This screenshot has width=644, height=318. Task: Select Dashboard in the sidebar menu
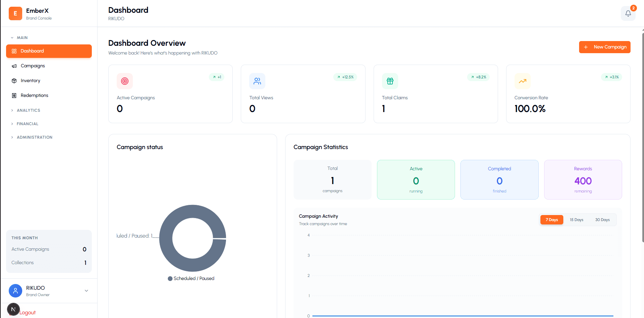click(x=32, y=51)
